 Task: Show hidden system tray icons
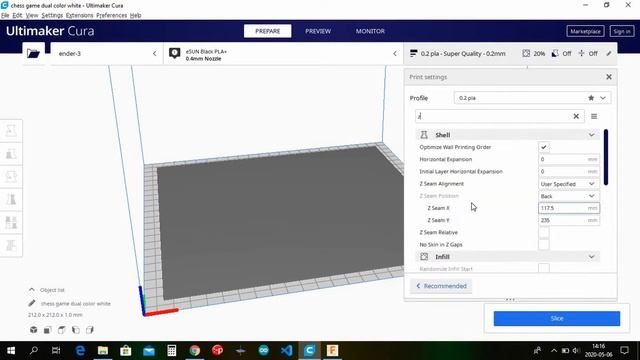tap(554, 350)
